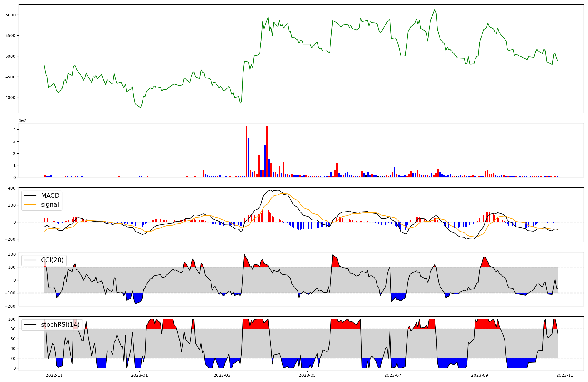Click the 2023-05 date tick label
This screenshot has width=588, height=382.
pyautogui.click(x=307, y=375)
